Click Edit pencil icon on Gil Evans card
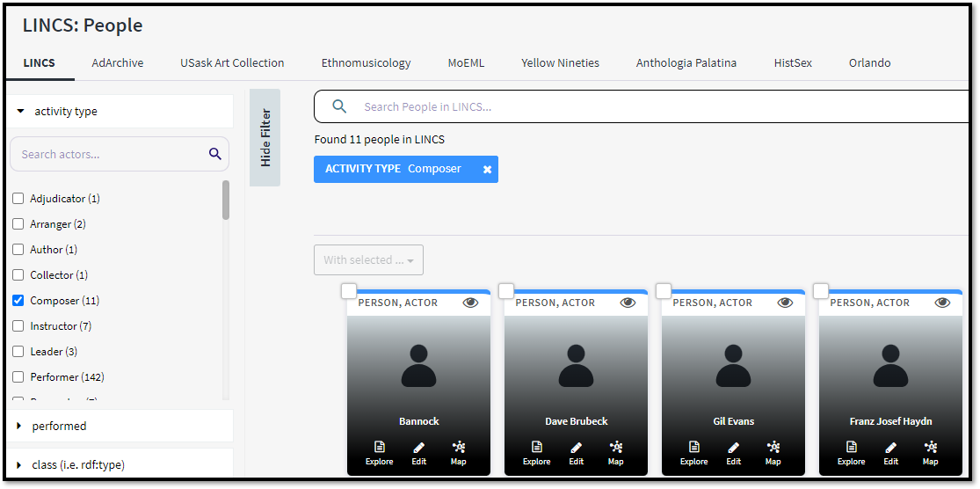 point(733,448)
